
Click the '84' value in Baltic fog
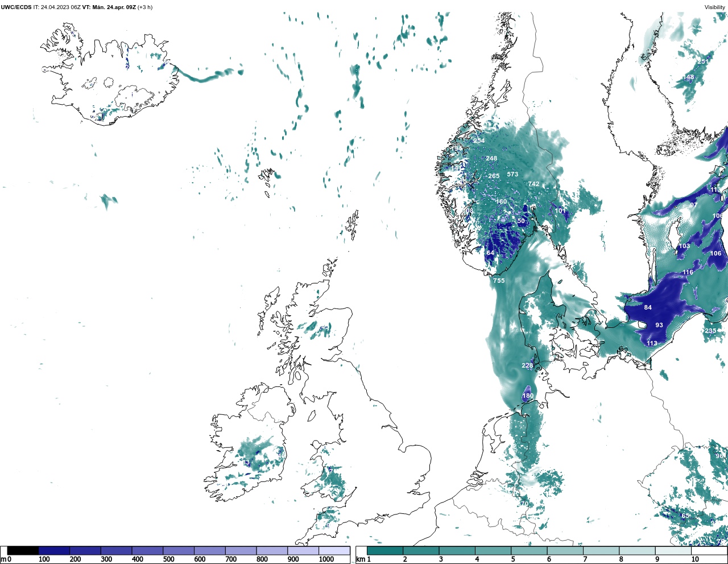tap(648, 307)
